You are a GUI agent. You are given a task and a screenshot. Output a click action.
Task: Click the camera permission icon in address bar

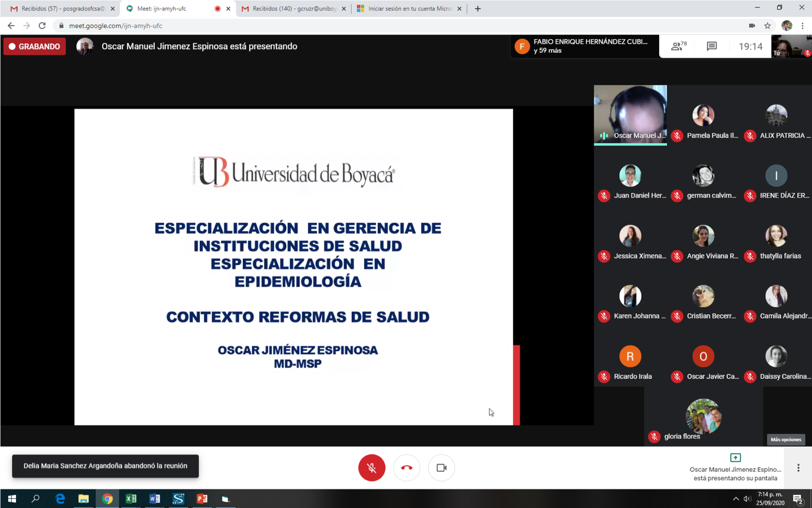752,26
